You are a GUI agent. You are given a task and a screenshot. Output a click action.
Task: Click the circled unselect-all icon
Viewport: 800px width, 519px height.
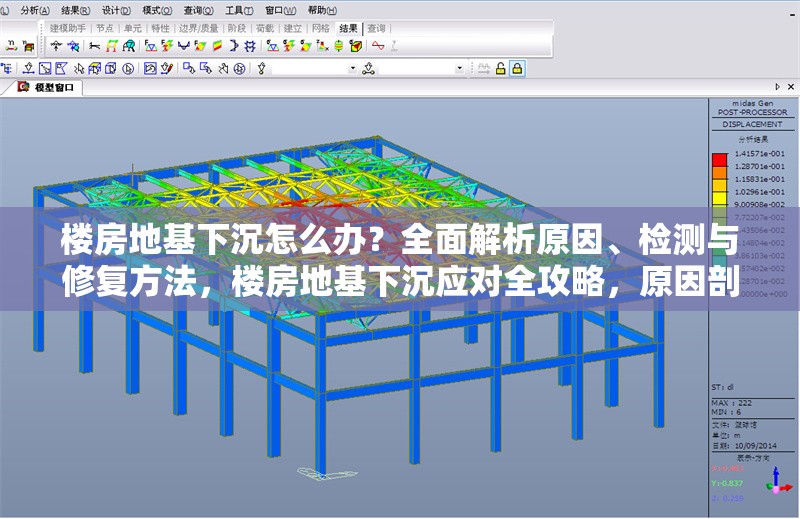point(239,68)
